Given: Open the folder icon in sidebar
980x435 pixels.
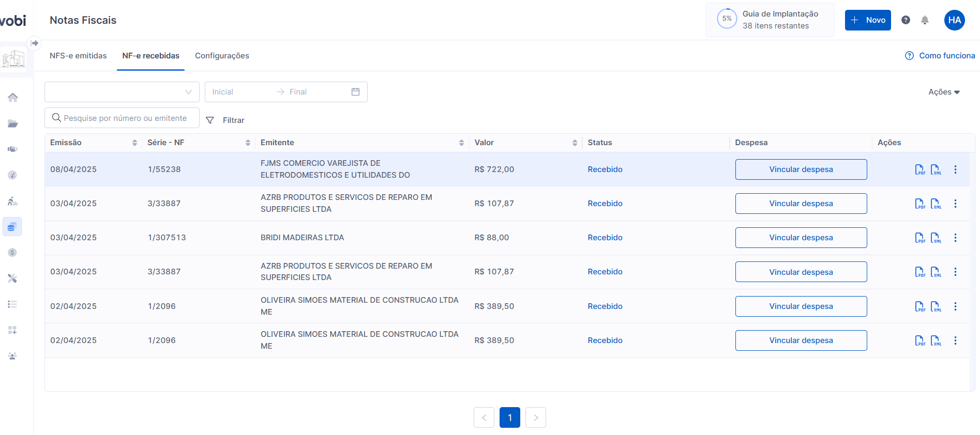Looking at the screenshot, I should (13, 123).
